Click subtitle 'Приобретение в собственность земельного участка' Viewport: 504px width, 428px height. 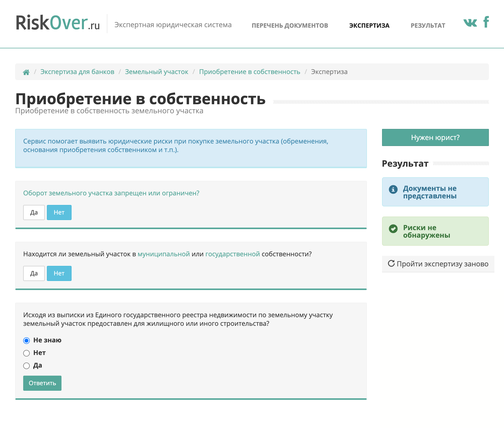point(109,111)
